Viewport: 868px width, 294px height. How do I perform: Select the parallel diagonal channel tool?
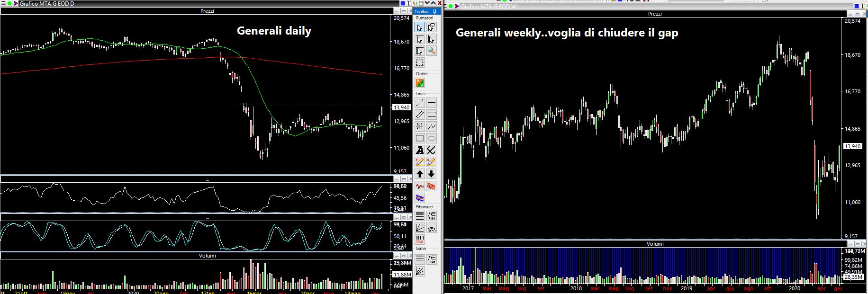(x=420, y=115)
